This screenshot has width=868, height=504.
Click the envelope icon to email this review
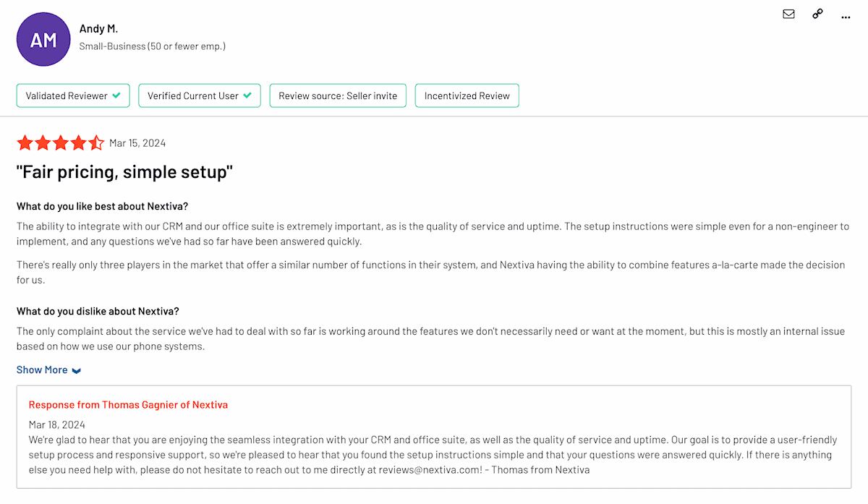pos(788,14)
